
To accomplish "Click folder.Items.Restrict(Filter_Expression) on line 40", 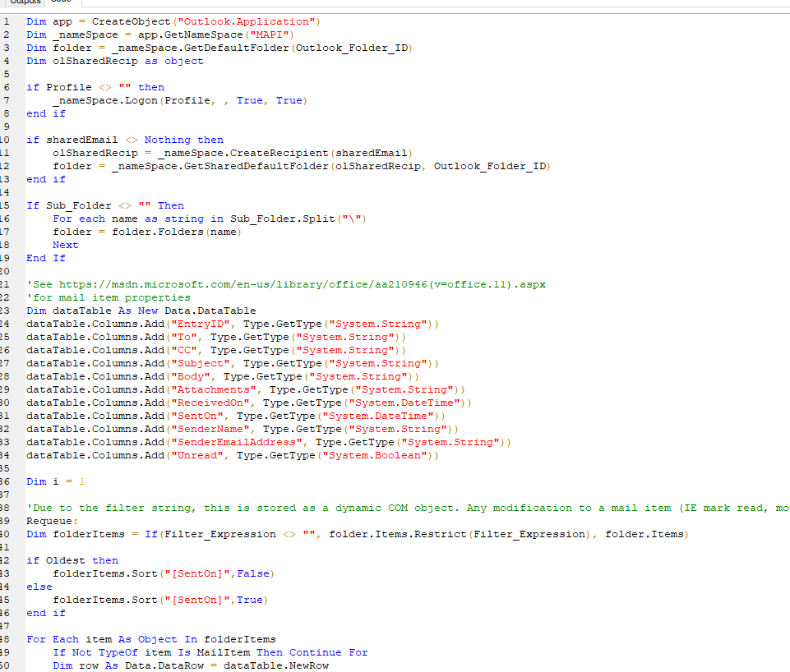I will 460,534.
